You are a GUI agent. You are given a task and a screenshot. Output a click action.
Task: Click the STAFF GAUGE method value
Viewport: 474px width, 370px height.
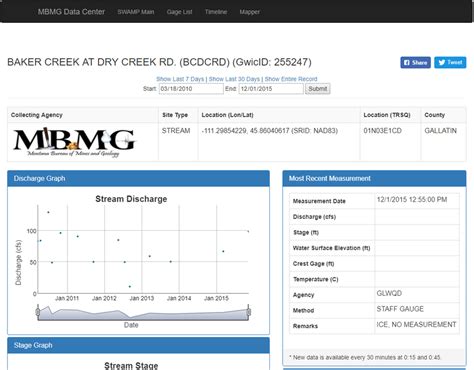(x=400, y=309)
